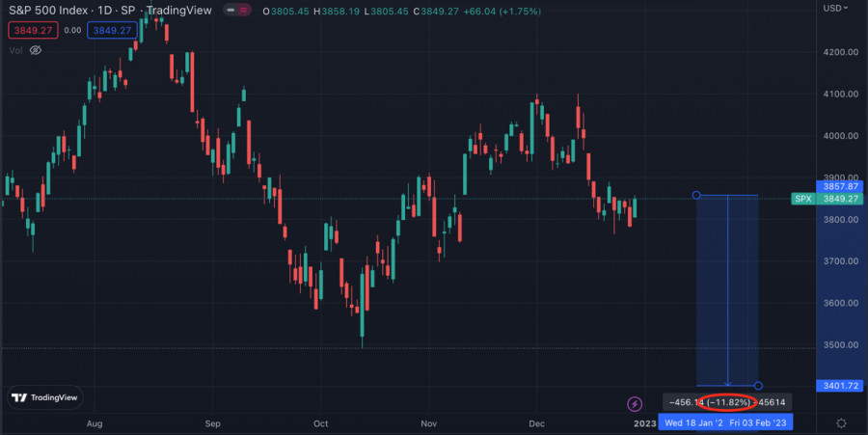The height and width of the screenshot is (435, 868).
Task: Click the pink approximately-equal status icon
Action: coord(244,10)
